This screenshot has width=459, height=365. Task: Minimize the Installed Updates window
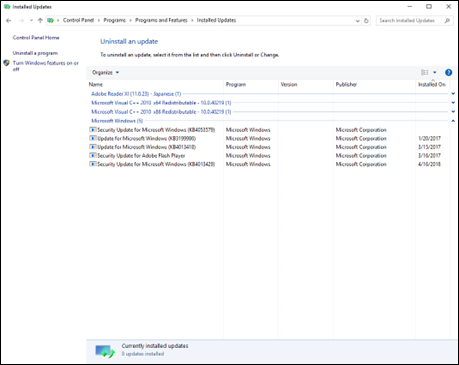(410, 7)
